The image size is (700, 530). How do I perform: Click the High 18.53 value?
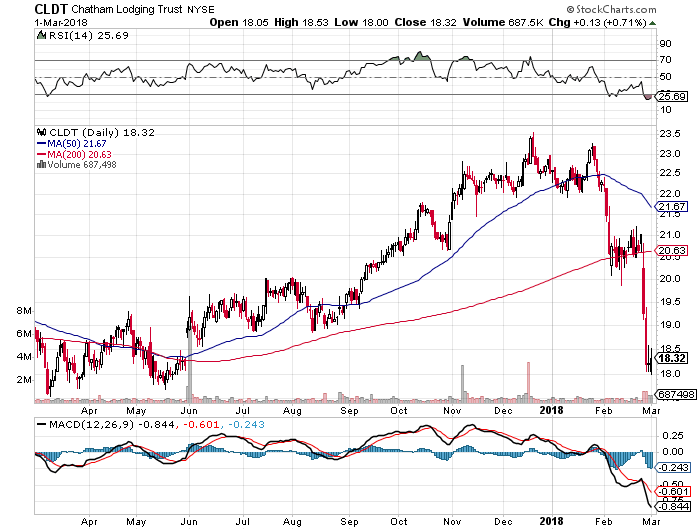click(301, 22)
